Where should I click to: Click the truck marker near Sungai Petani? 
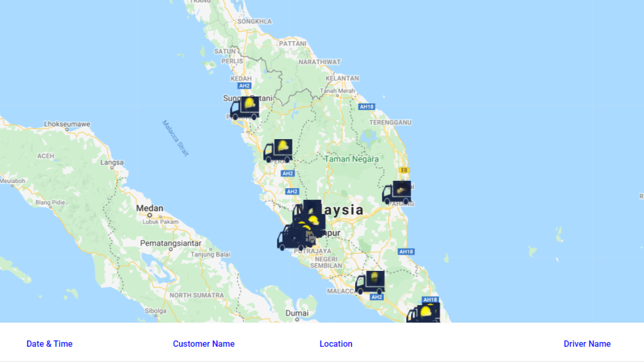(x=245, y=109)
